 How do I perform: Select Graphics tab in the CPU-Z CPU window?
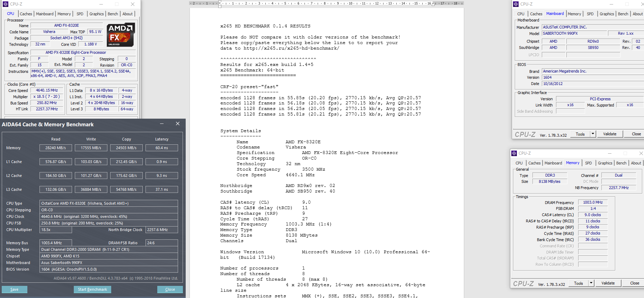coord(97,14)
